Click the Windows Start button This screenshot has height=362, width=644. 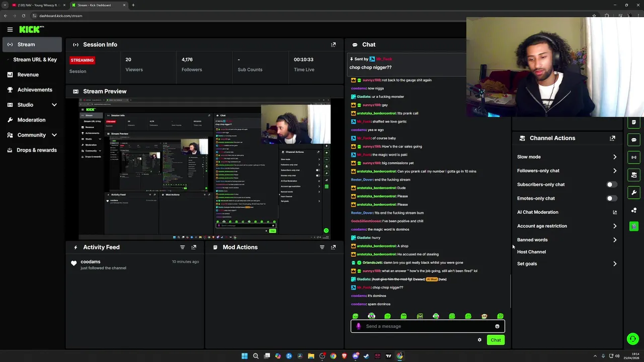click(245, 356)
